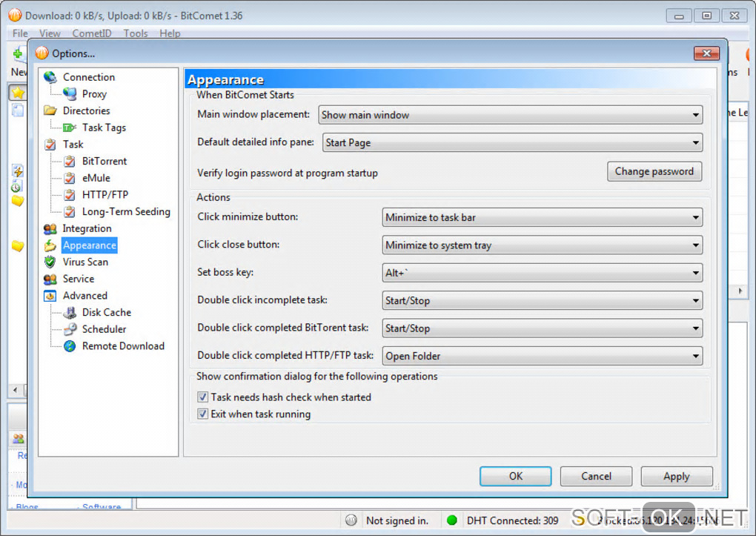Click the Integration people icon

(50, 228)
